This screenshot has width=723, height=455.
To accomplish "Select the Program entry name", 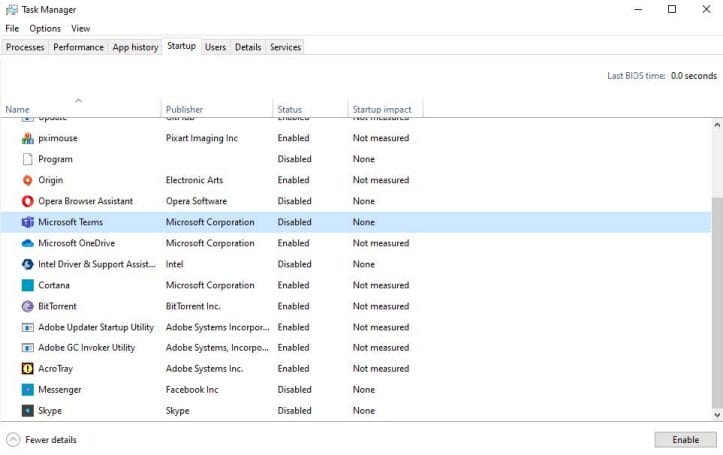I will (x=55, y=159).
